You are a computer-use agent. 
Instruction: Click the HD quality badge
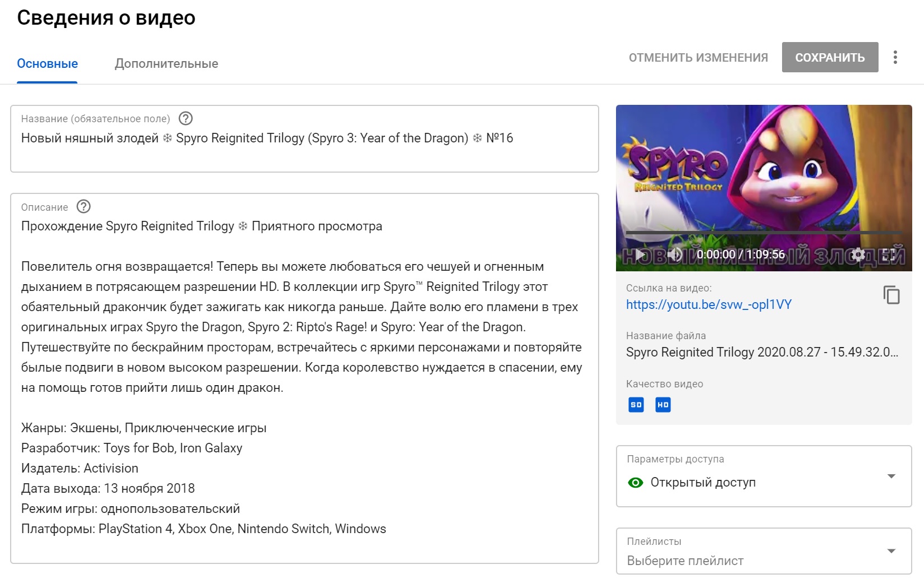663,405
